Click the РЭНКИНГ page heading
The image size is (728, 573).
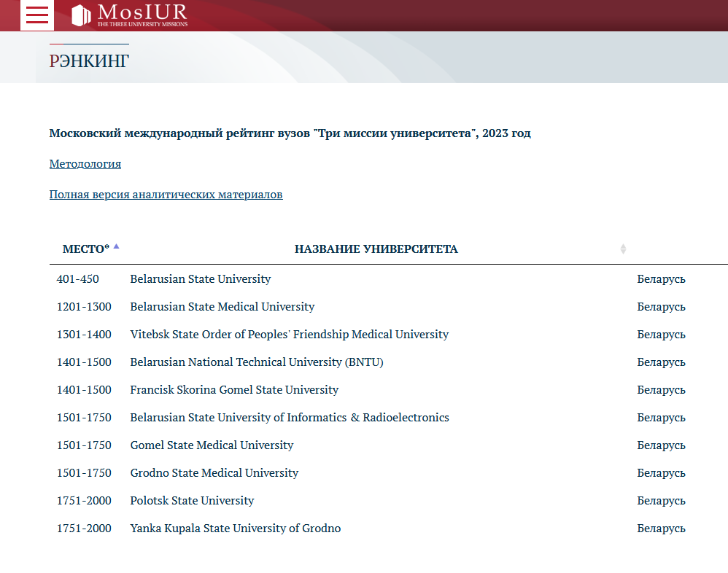pos(89,61)
